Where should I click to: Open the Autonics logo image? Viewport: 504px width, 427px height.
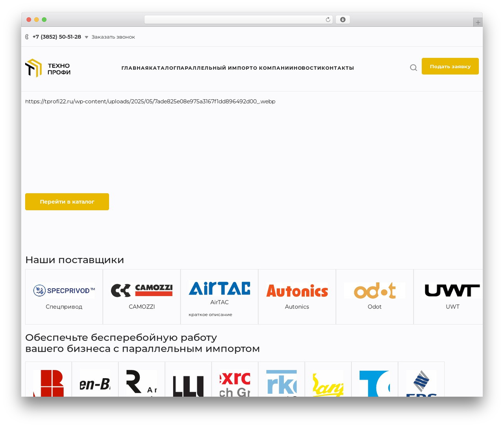pyautogui.click(x=297, y=291)
